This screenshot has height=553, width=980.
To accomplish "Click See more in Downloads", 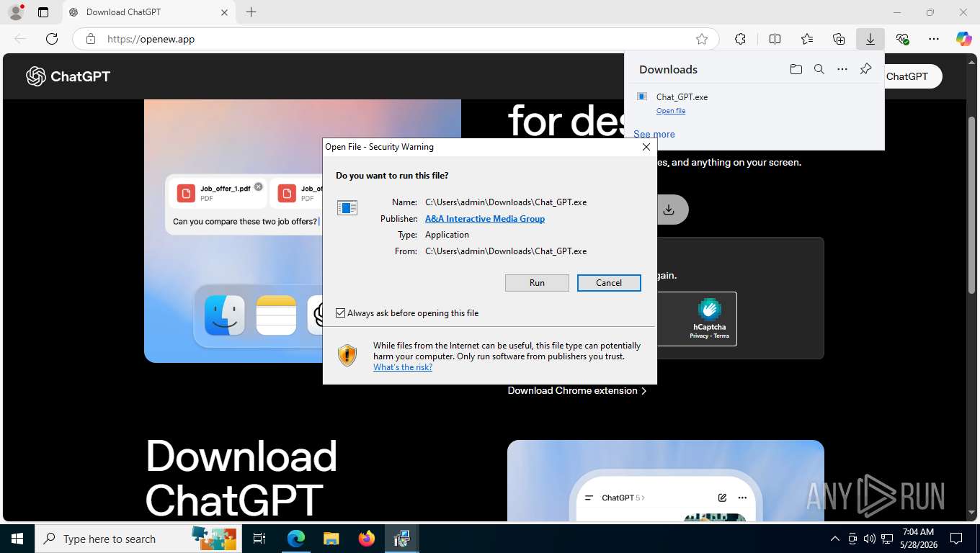I will click(x=654, y=134).
